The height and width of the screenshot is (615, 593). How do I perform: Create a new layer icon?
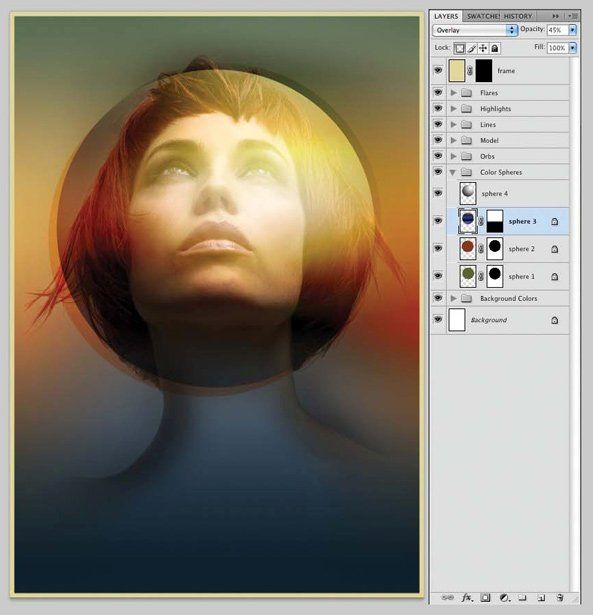(541, 597)
